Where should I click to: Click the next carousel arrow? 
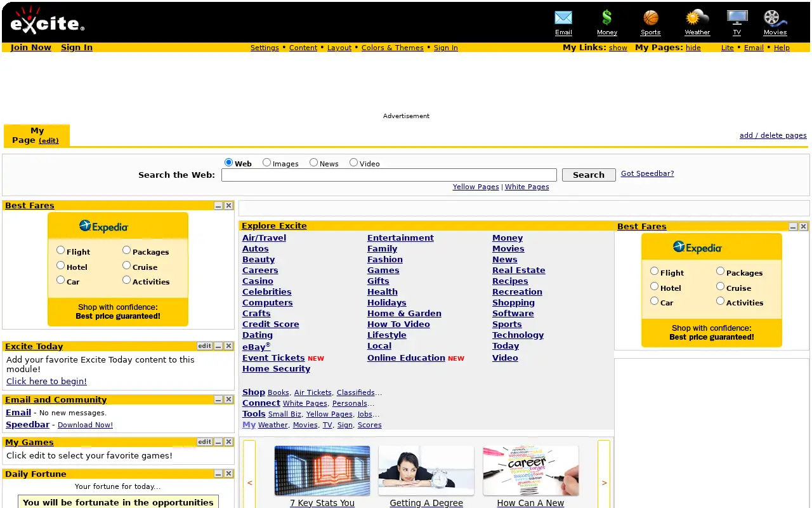(x=604, y=483)
